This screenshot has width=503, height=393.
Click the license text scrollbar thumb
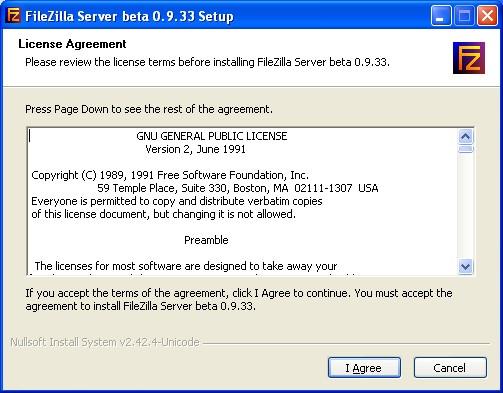465,149
